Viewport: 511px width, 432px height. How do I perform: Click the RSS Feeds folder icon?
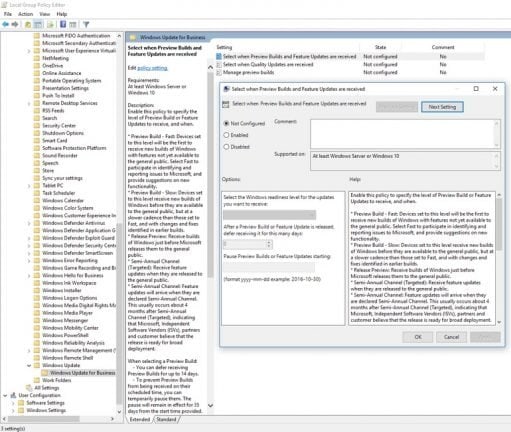click(37, 110)
